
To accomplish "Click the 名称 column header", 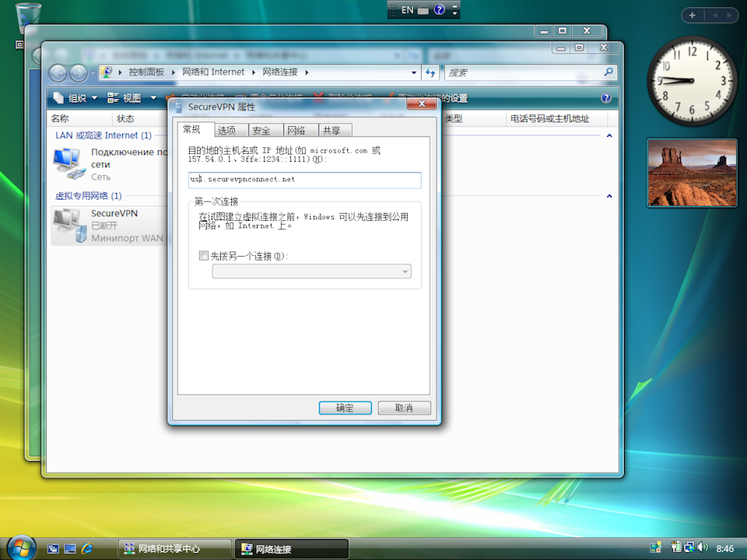I will click(79, 118).
